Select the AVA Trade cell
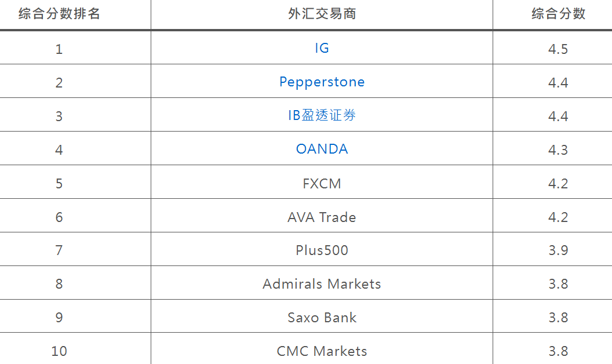The image size is (612, 364). pos(322,217)
